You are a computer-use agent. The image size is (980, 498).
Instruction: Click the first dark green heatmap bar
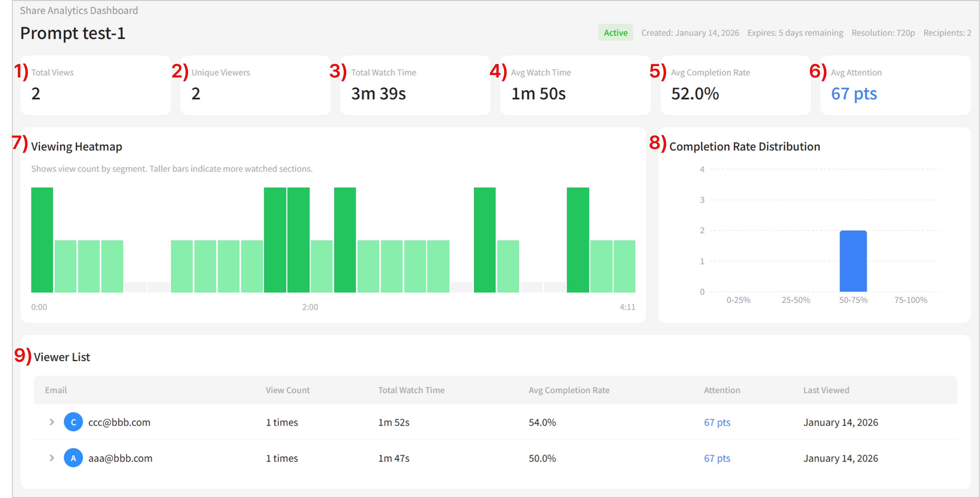[42, 240]
